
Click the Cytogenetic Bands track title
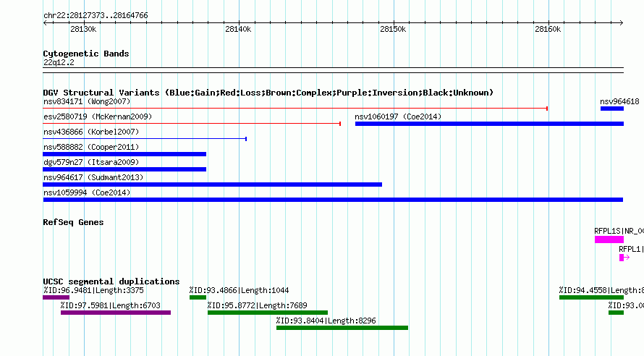pos(86,54)
